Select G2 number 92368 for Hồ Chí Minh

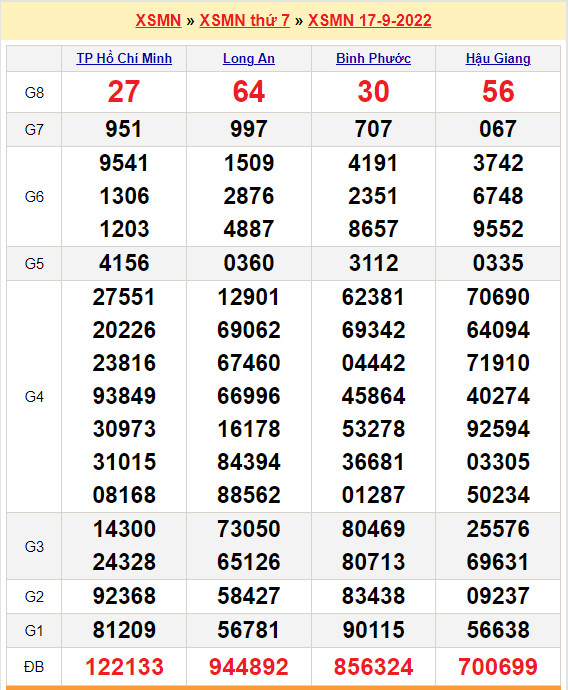click(124, 596)
